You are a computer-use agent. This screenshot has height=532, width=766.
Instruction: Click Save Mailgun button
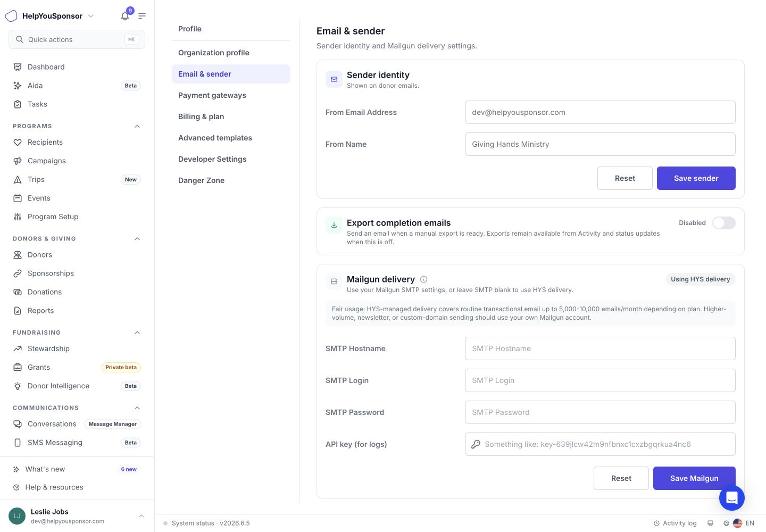(694, 478)
